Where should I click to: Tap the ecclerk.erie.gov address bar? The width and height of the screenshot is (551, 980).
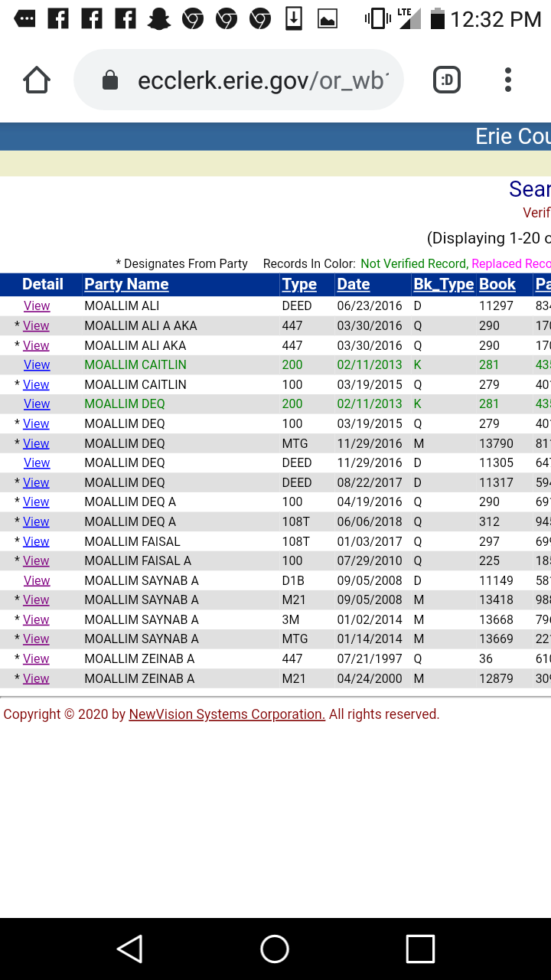pyautogui.click(x=260, y=80)
